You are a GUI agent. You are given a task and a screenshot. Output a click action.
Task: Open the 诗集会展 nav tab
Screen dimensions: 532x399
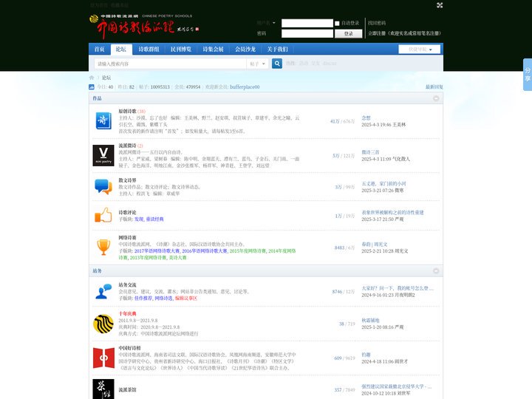(213, 50)
